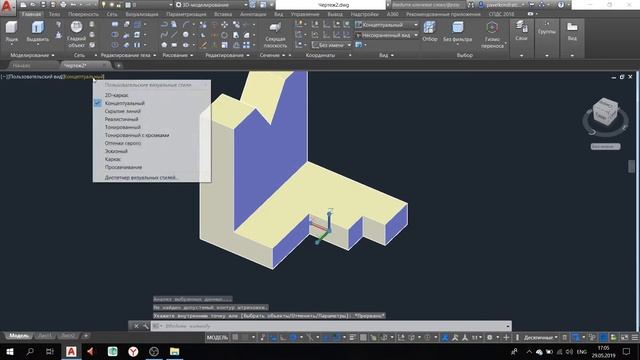Toggle object snap on the status bar
The height and width of the screenshot is (360, 640).
pos(336,337)
